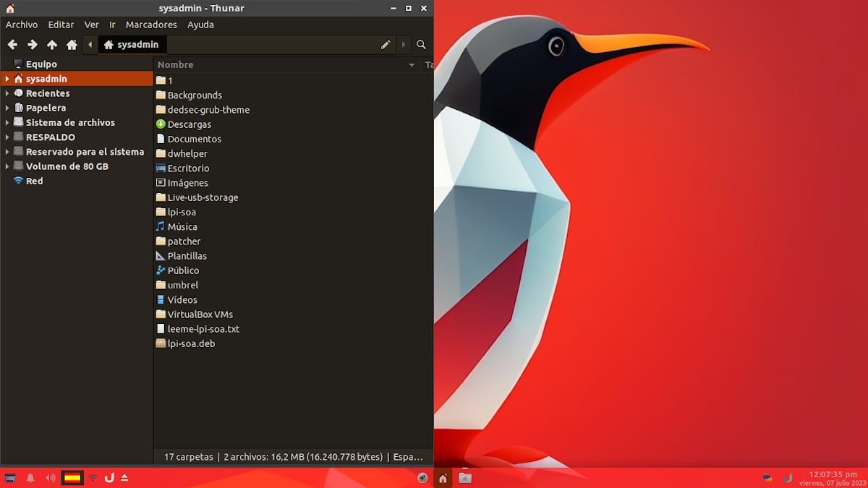Select the Descargas folder icon
The height and width of the screenshot is (488, 868).
click(x=161, y=124)
